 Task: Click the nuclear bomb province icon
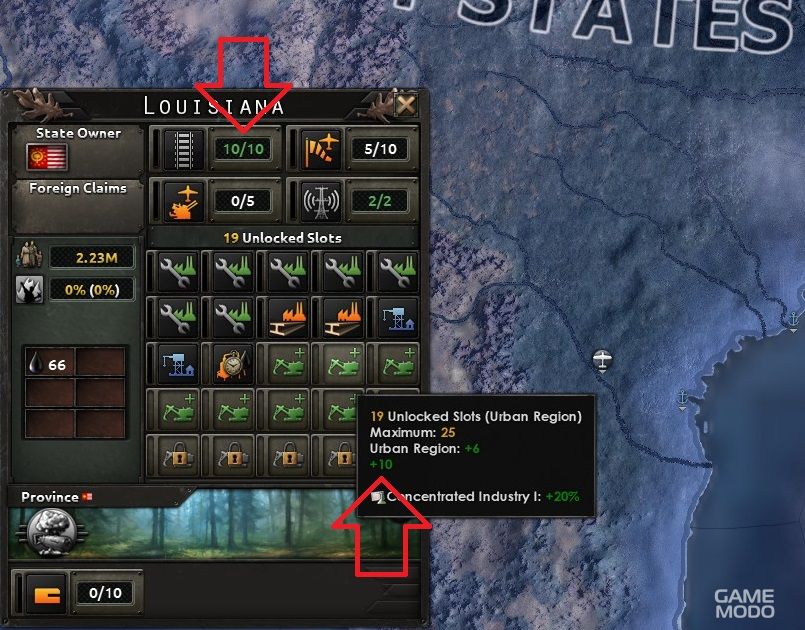click(51, 532)
